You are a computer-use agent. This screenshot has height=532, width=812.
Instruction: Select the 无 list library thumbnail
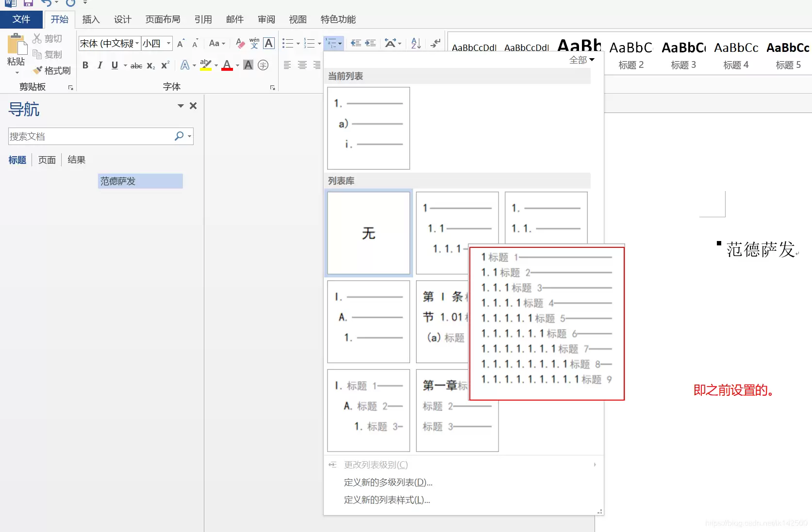click(x=368, y=233)
